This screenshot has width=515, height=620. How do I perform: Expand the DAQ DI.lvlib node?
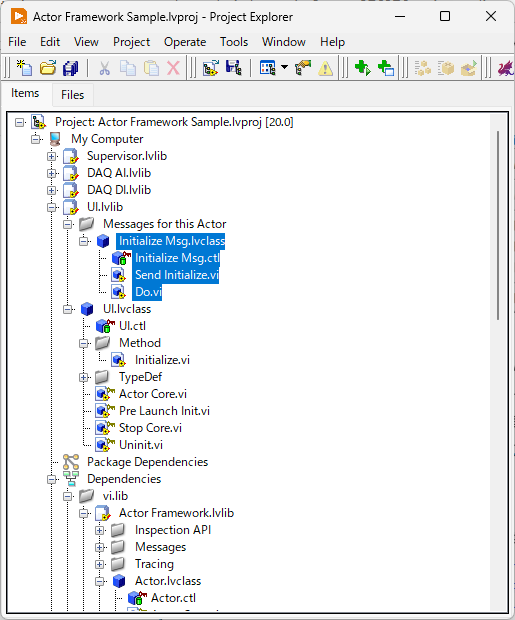click(x=51, y=191)
